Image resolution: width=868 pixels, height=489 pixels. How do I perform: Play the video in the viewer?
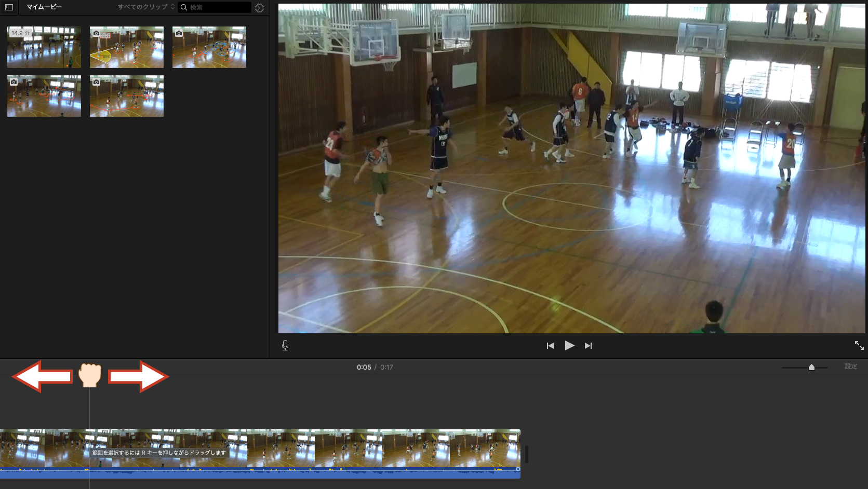[569, 346]
